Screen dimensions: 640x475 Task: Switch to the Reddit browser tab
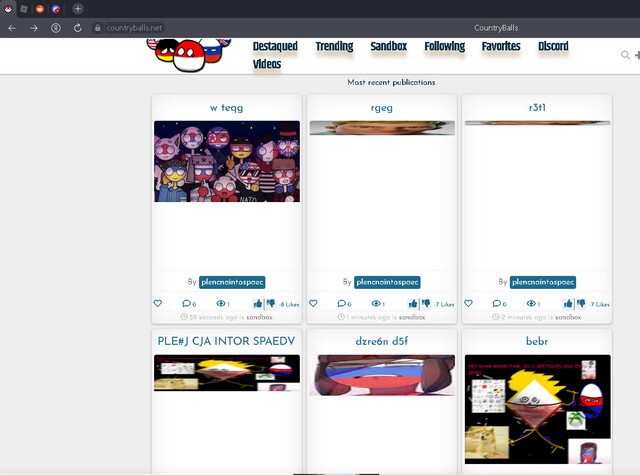pyautogui.click(x=40, y=9)
